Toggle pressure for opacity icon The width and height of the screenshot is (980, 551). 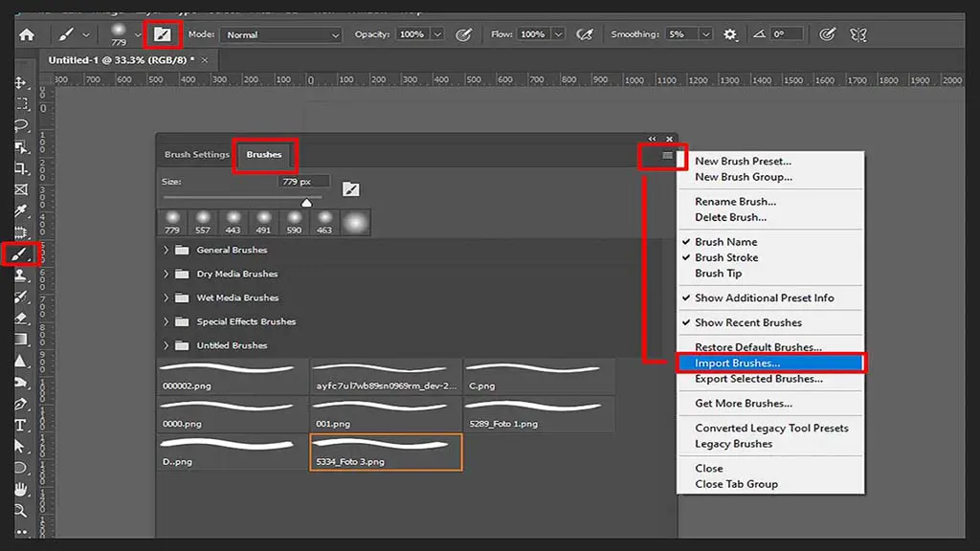463,34
